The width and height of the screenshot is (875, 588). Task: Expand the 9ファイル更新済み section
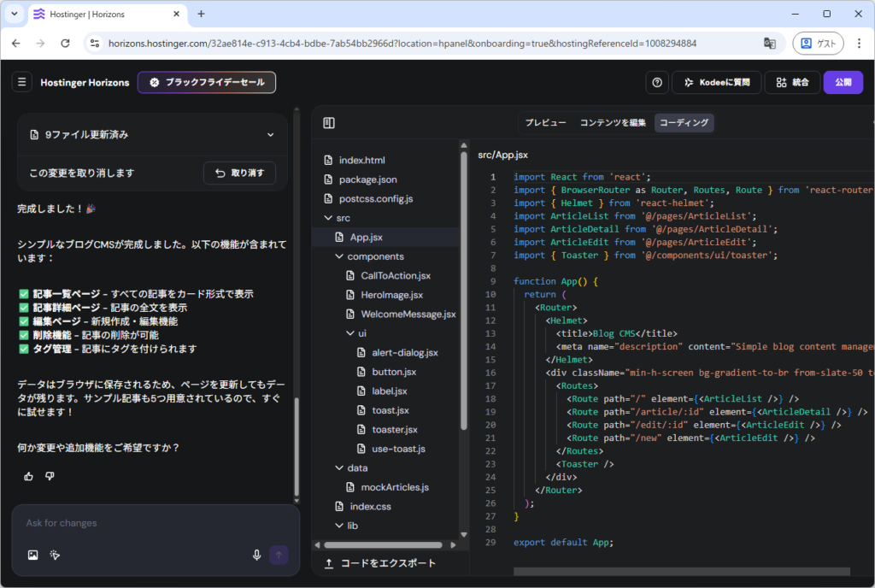[x=270, y=135]
